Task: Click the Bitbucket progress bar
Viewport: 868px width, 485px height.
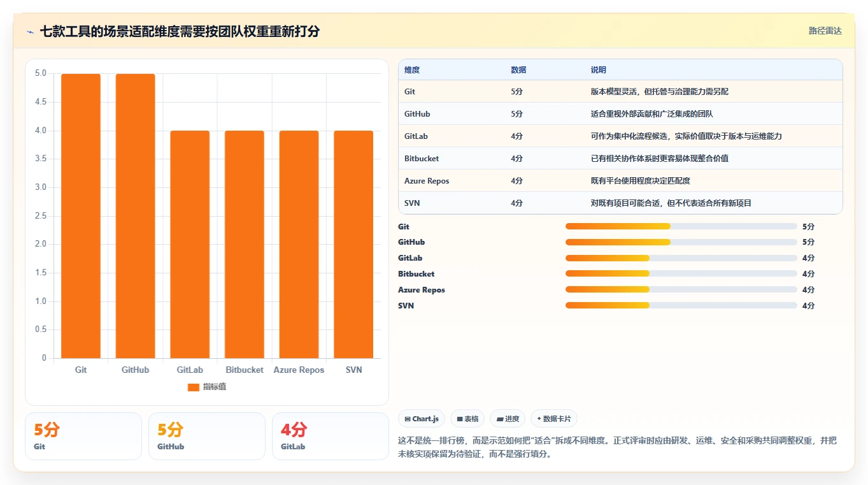Action: [681, 274]
